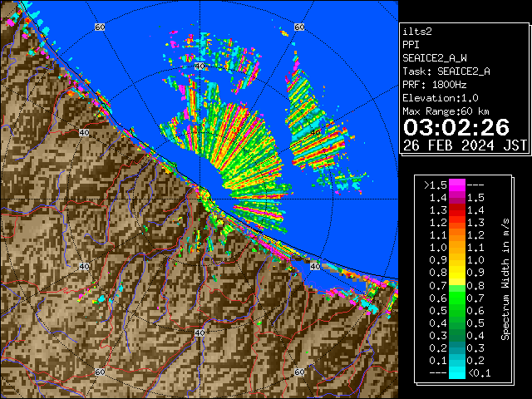Click the cyan <0.1 legend color band
The image size is (532, 399).
pyautogui.click(x=457, y=373)
